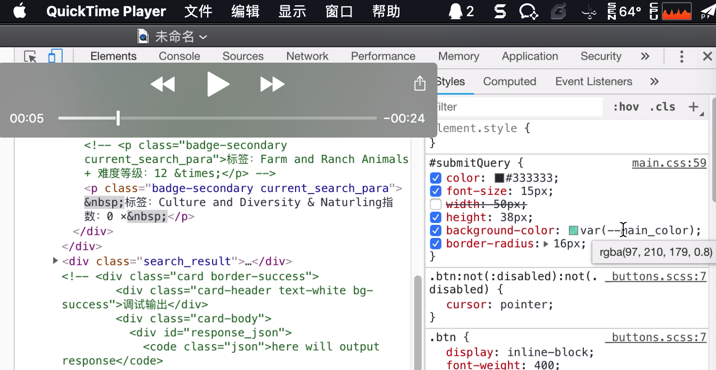Add a new style rule
Image resolution: width=716 pixels, height=370 pixels.
(693, 107)
